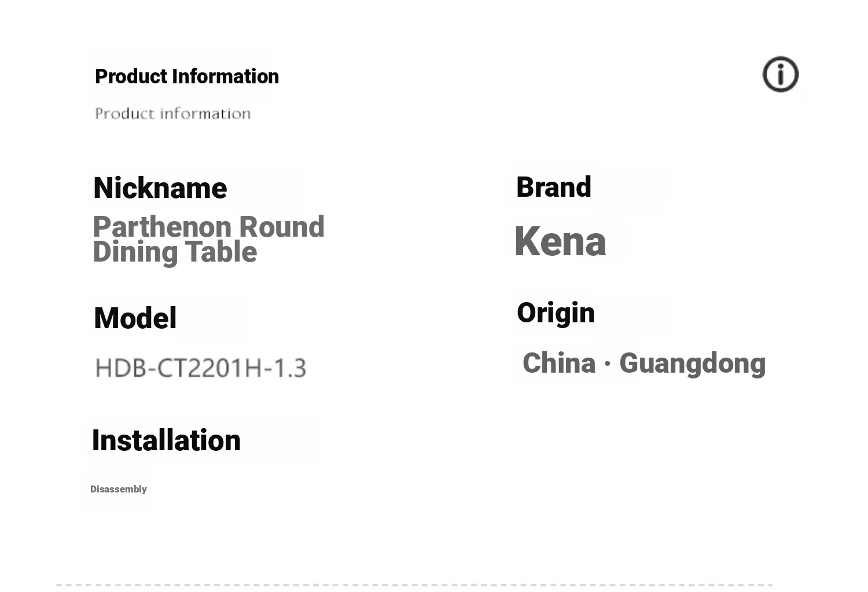Click Parthenon Round Dining Table text
This screenshot has width=868, height=592.
coord(208,239)
